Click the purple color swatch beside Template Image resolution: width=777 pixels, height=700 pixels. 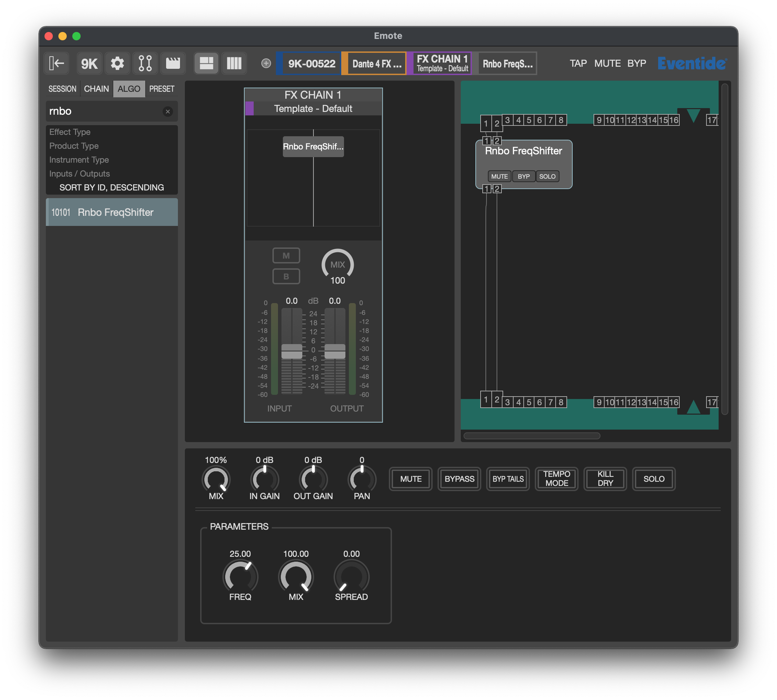[249, 108]
